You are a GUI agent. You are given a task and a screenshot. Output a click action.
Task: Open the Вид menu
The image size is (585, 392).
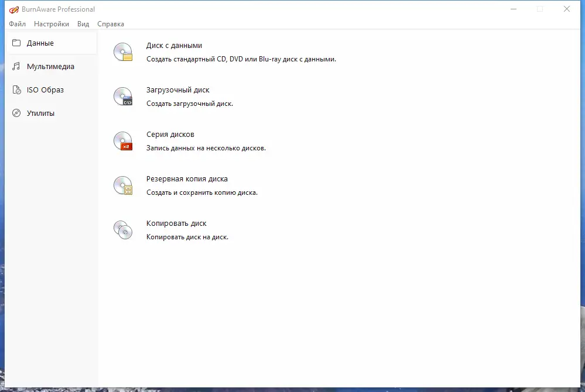(83, 24)
